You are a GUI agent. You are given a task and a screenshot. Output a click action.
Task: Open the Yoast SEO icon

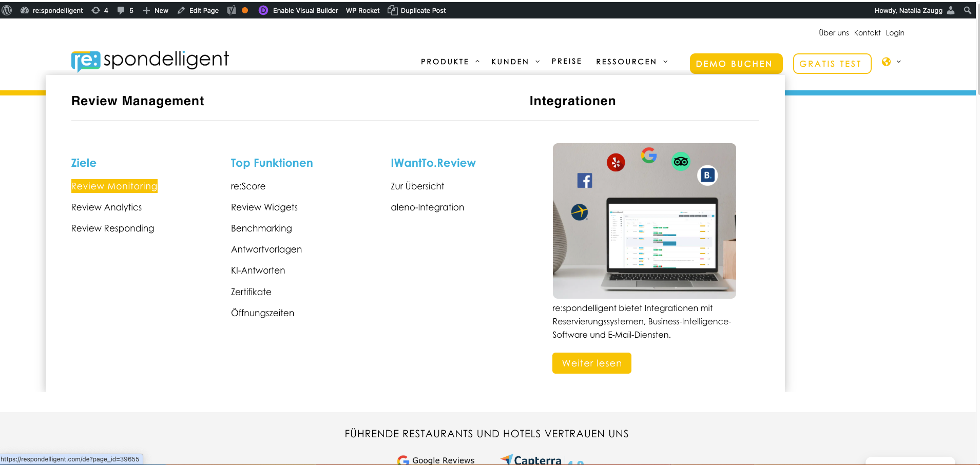tap(232, 10)
